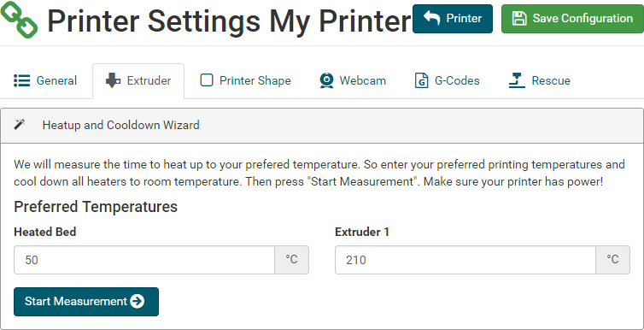Click the floppy disk save icon
The height and width of the screenshot is (330, 644).
tap(519, 19)
